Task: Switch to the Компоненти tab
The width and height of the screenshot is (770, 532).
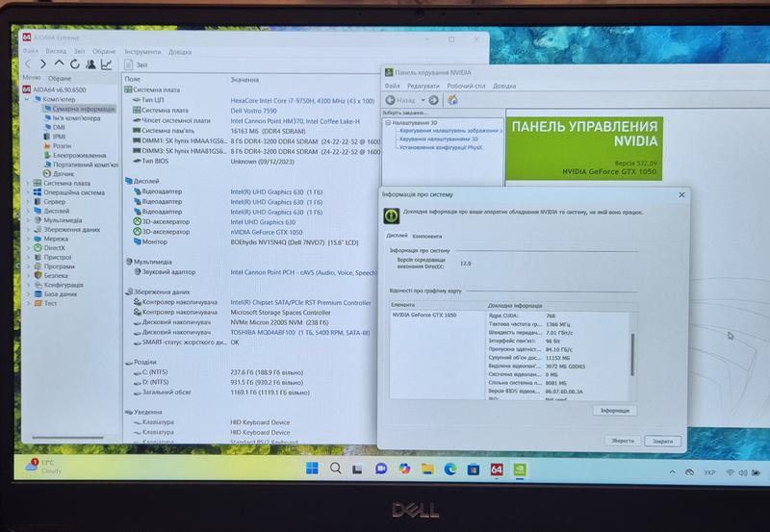Action: pyautogui.click(x=426, y=236)
